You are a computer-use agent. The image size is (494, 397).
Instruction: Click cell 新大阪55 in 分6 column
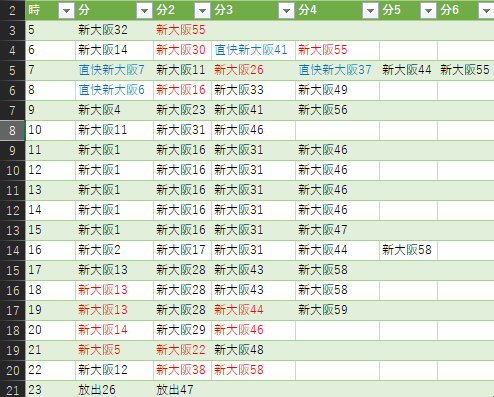[x=465, y=70]
